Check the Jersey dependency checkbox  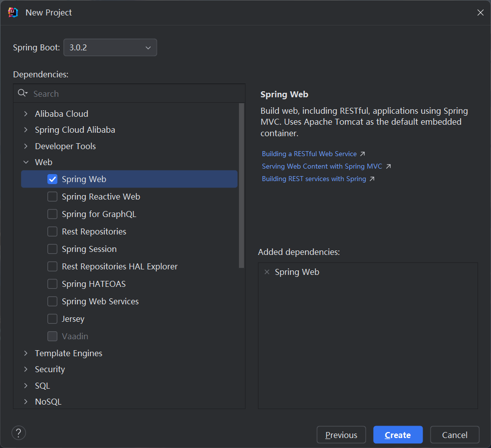click(x=52, y=319)
